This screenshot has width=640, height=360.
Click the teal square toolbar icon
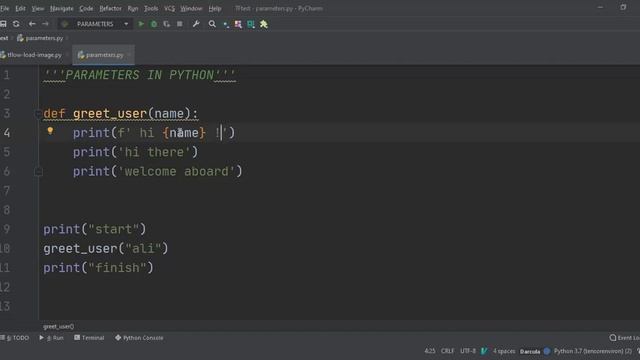[251, 24]
